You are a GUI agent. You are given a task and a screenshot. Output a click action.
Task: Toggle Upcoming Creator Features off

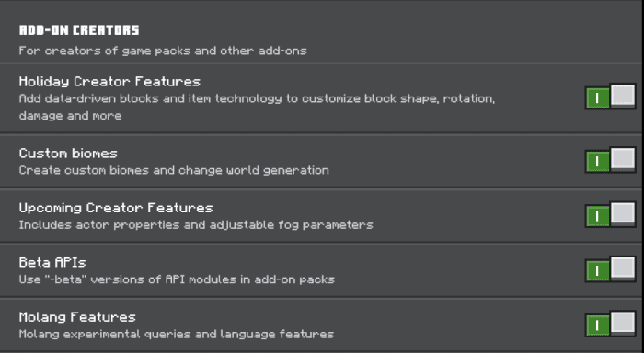(610, 215)
